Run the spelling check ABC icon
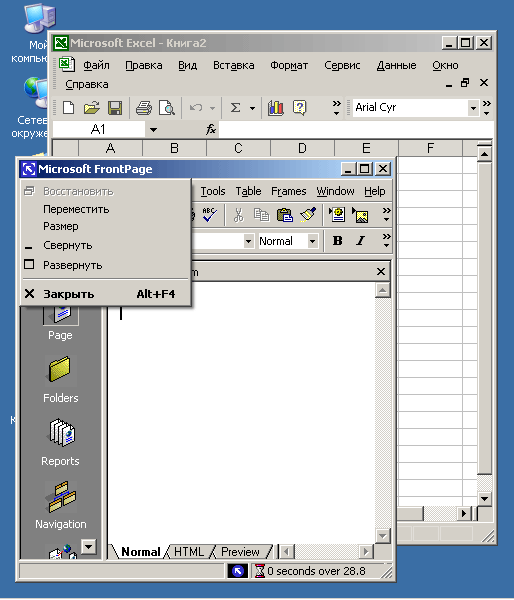This screenshot has height=600, width=514. point(210,215)
